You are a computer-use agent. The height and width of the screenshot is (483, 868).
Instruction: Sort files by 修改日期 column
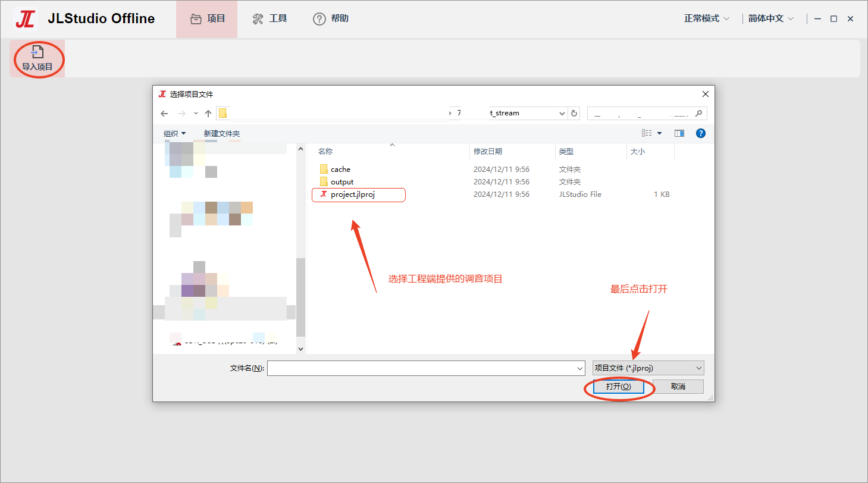(x=488, y=152)
